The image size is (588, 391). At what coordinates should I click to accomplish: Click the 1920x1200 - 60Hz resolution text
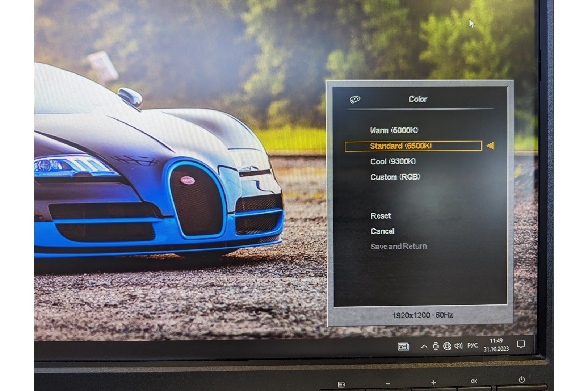point(422,315)
